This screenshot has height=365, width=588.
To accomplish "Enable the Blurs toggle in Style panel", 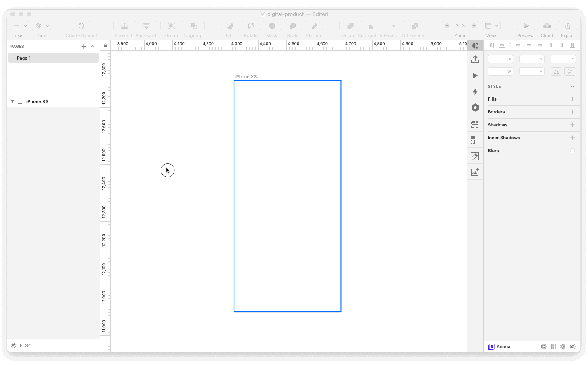I will [572, 151].
